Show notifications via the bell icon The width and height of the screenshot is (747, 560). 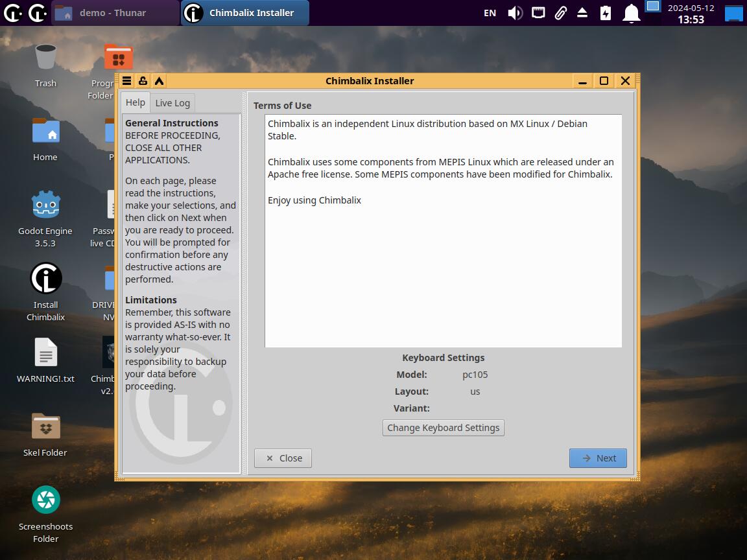(631, 13)
